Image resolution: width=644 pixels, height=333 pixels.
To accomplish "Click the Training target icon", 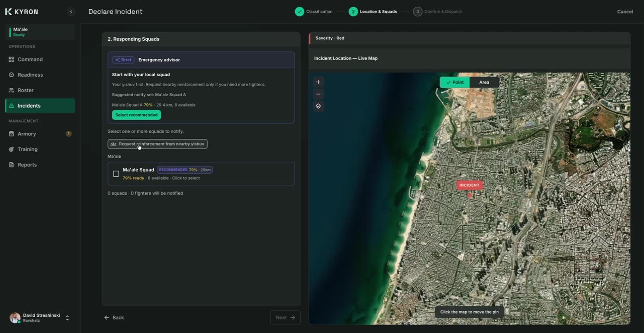I will click(12, 149).
